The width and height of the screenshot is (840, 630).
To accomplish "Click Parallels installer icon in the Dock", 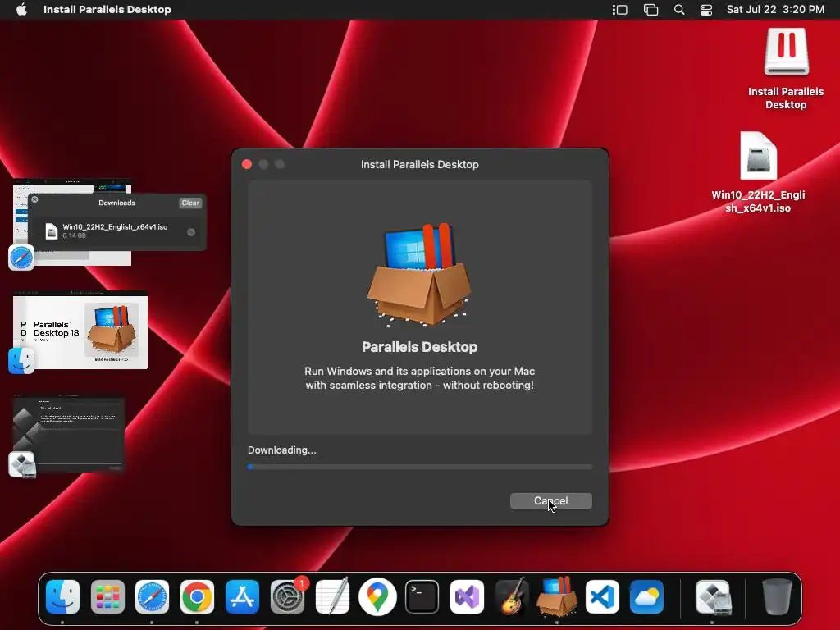I will point(557,596).
